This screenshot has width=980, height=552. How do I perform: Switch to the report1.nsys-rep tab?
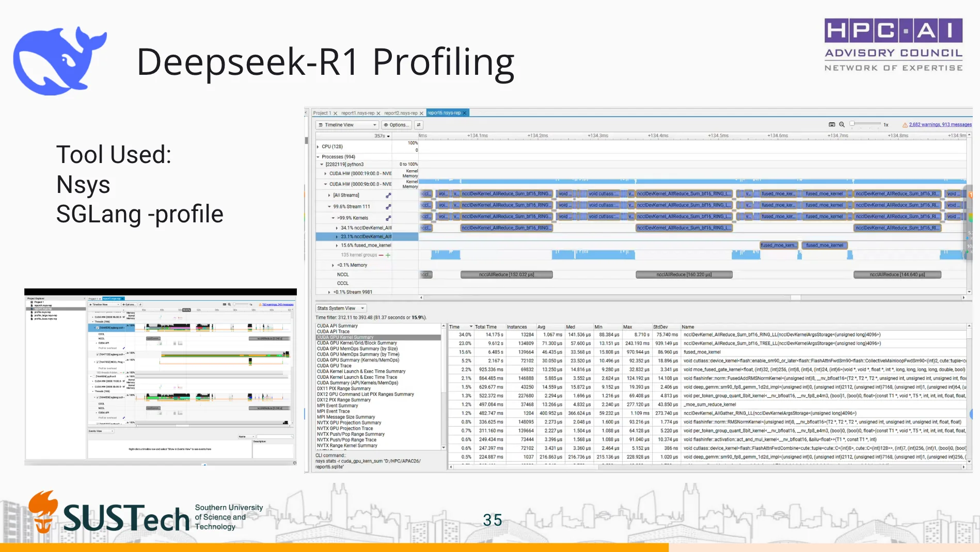coord(358,113)
